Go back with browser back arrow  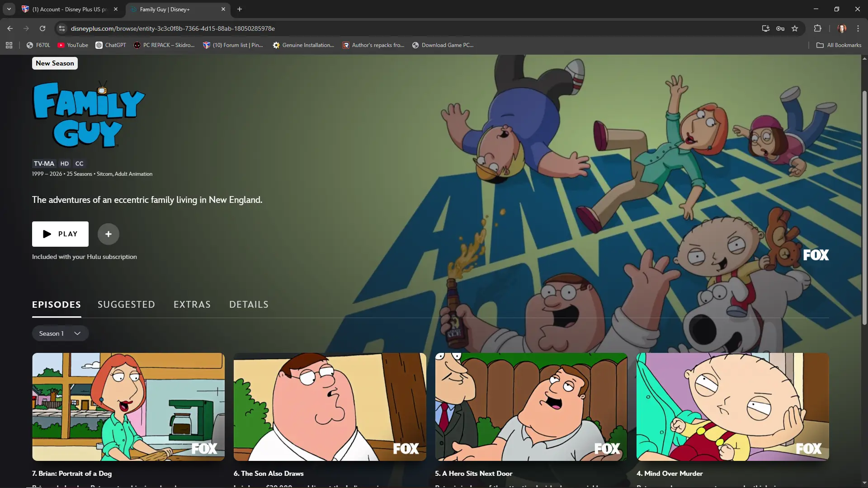(10, 28)
